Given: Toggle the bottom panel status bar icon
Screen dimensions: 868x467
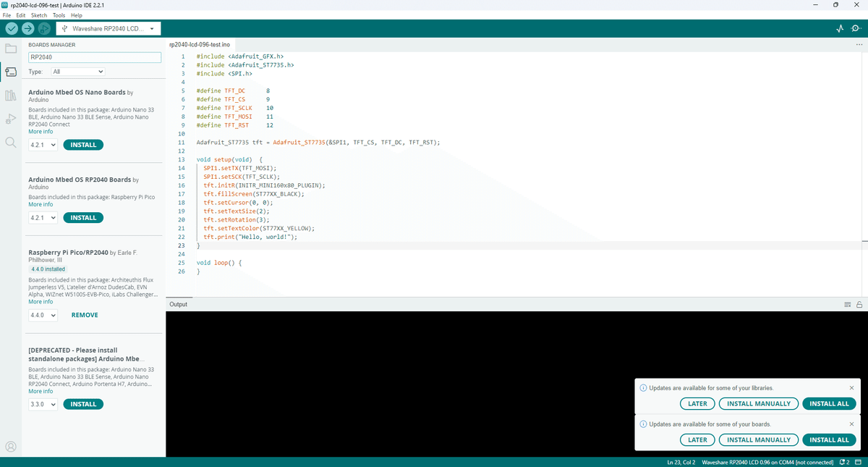Looking at the screenshot, I should pos(858,462).
